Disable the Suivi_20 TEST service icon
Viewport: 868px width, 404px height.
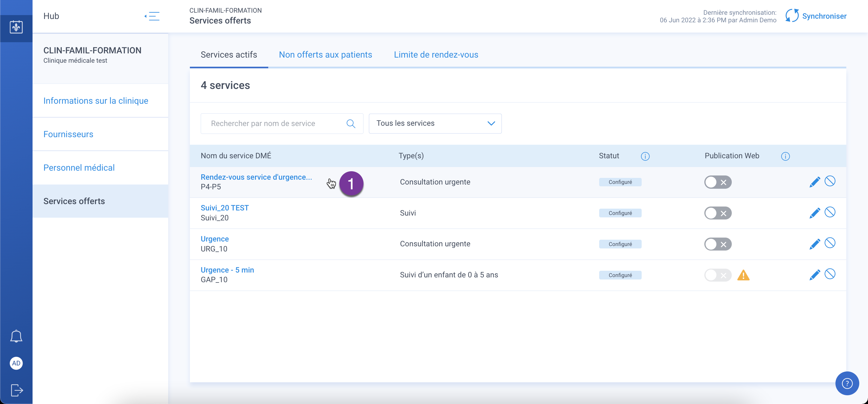click(830, 212)
